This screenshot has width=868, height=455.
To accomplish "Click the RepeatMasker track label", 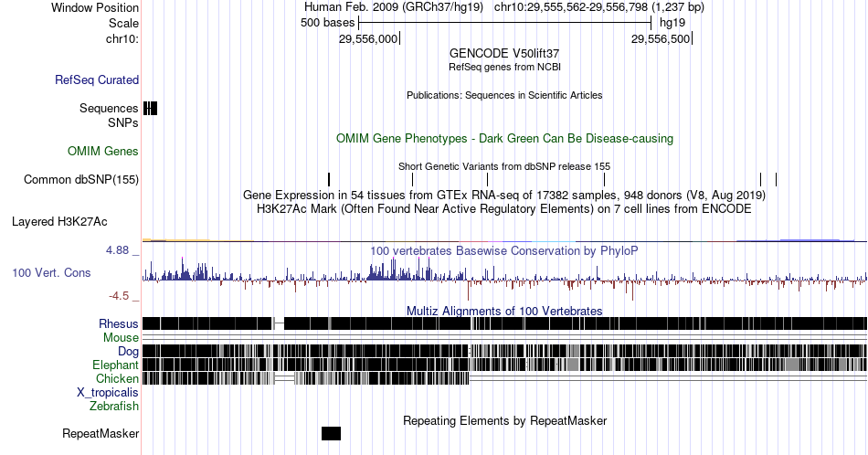I will coord(101,433).
